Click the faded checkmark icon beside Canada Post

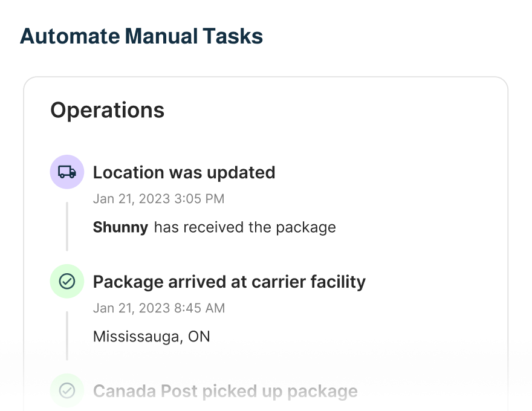point(66,391)
